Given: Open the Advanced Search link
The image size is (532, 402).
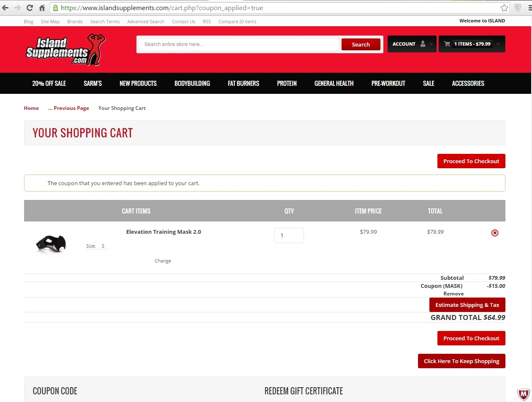Looking at the screenshot, I should (146, 22).
